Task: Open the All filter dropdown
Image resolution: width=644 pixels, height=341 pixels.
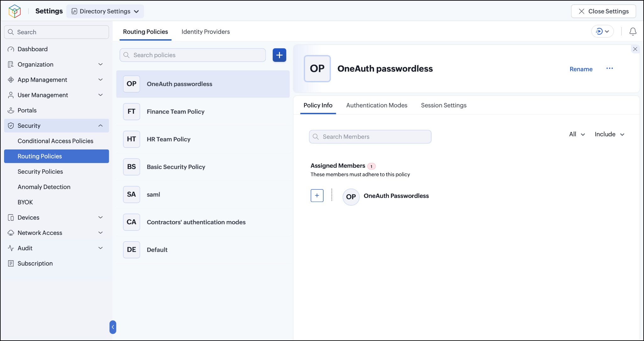Action: [x=577, y=134]
